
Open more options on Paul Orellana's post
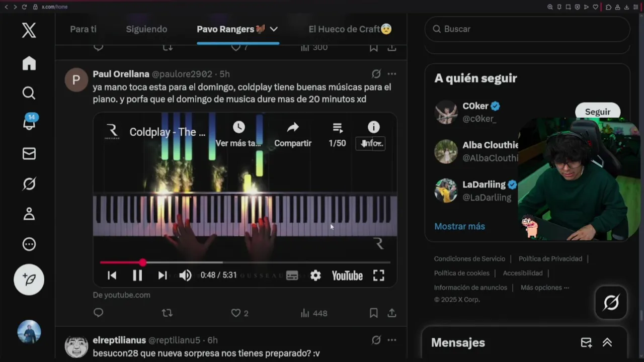tap(392, 74)
